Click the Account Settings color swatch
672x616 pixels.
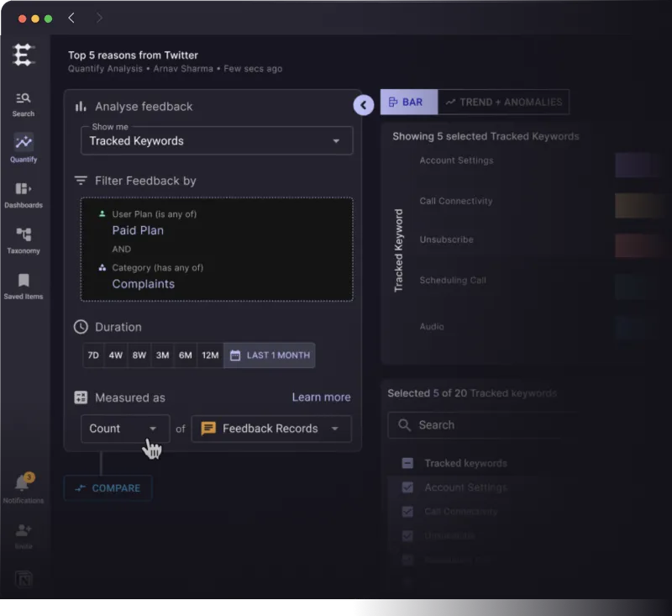tap(640, 165)
